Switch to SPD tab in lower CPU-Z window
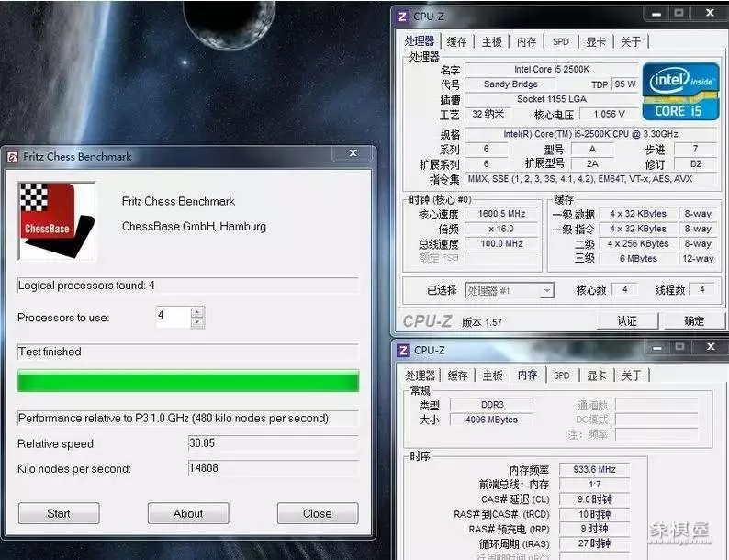 (562, 375)
